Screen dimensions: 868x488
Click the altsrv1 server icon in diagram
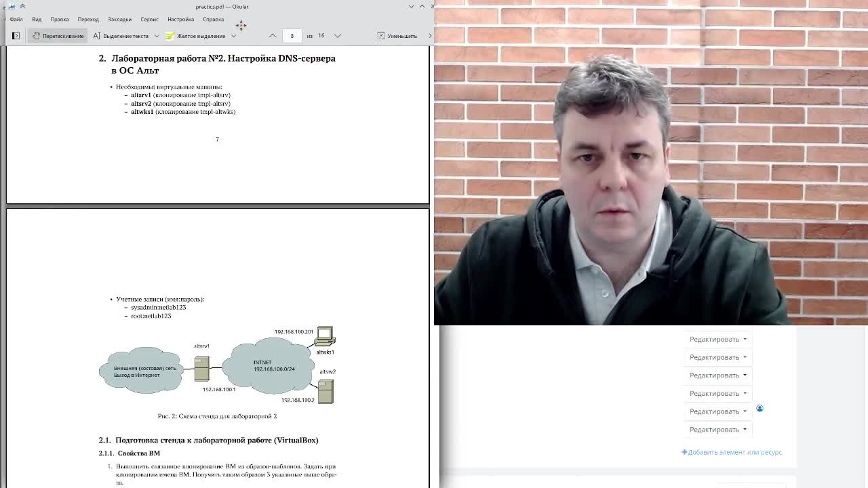(201, 369)
